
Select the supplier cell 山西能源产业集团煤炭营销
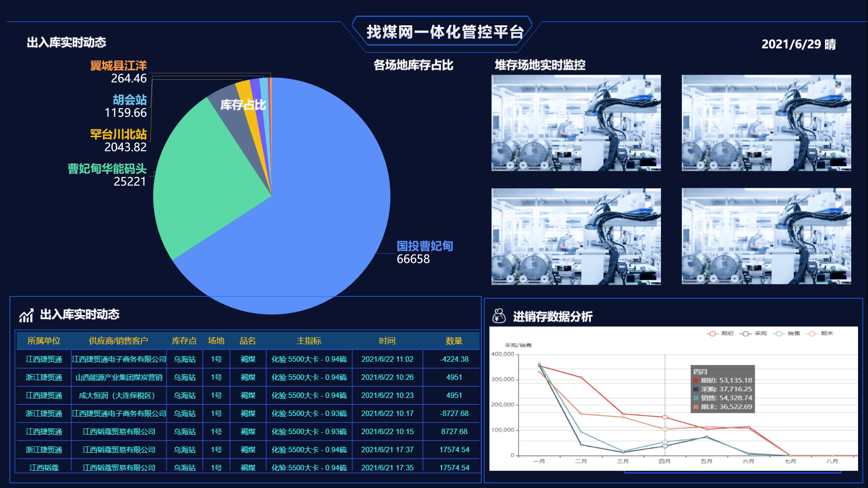pyautogui.click(x=119, y=377)
